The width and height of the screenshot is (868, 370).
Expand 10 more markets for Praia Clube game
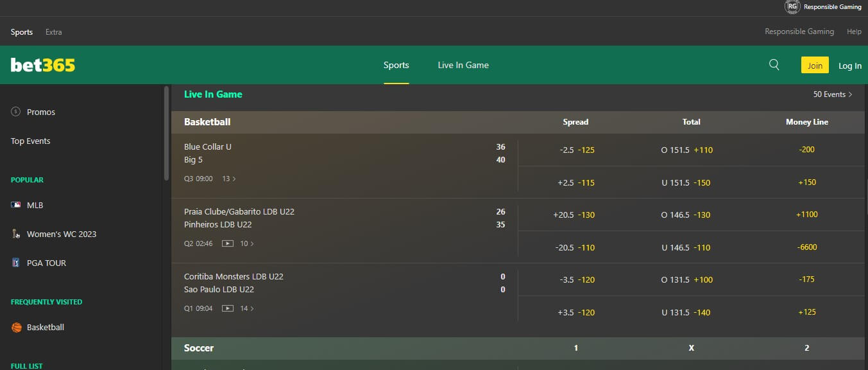(x=247, y=243)
